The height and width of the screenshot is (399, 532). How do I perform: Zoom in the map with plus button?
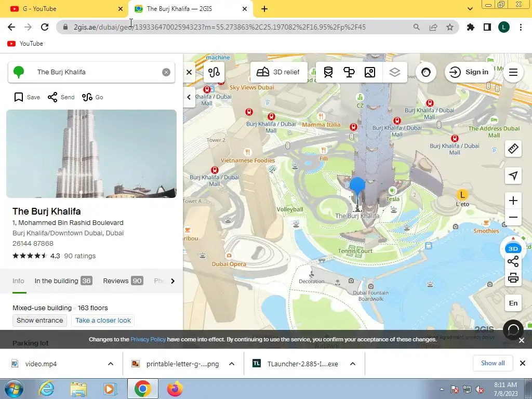coord(513,201)
